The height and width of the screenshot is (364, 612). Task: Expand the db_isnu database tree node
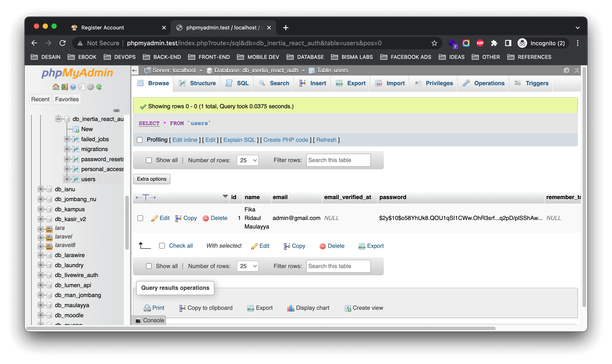click(41, 189)
